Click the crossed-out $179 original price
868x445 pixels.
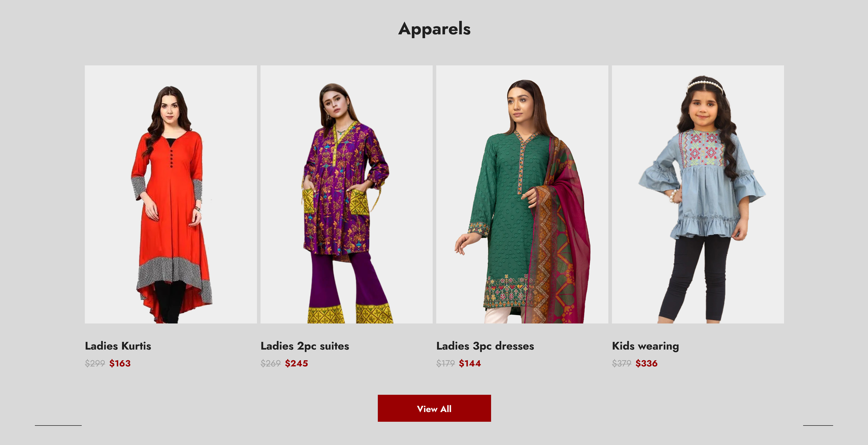click(446, 363)
